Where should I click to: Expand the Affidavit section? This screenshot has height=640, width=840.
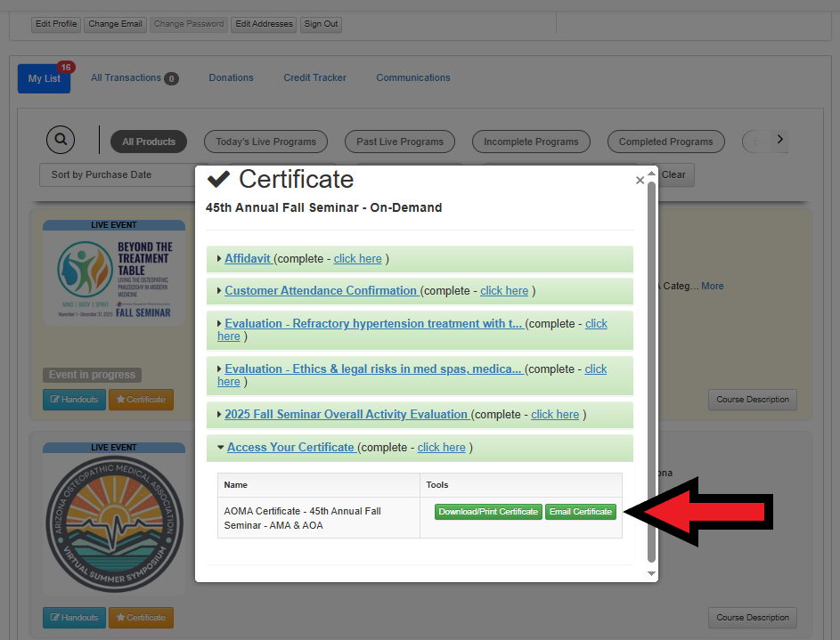249,259
